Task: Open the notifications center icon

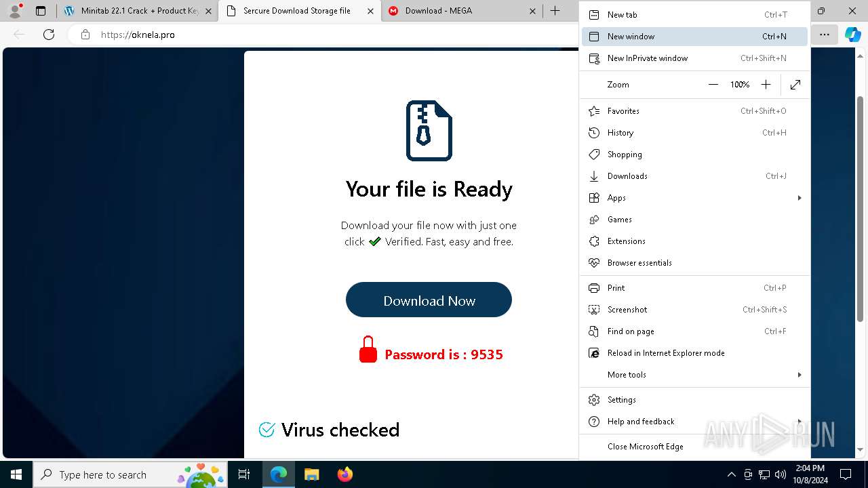Action: tap(846, 474)
